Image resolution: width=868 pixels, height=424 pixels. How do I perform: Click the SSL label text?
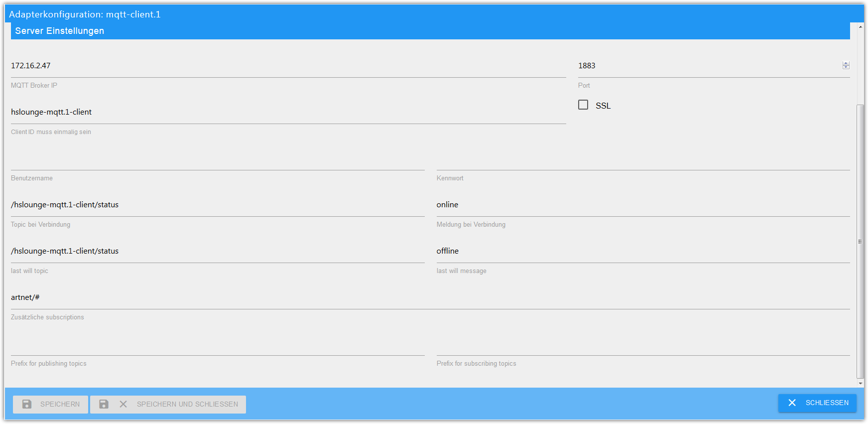[603, 106]
